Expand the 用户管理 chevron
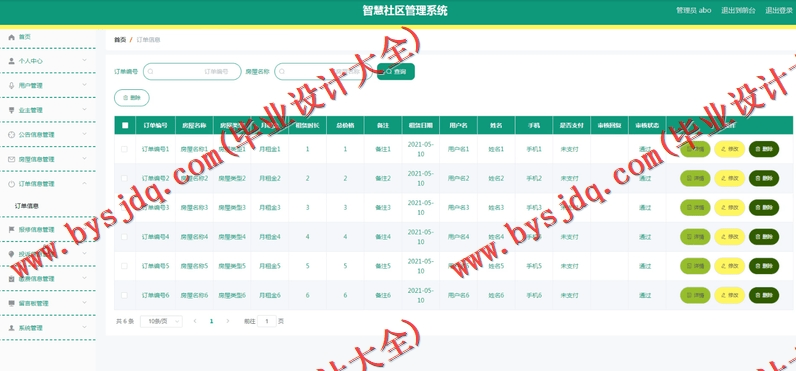796x371 pixels. click(x=85, y=85)
